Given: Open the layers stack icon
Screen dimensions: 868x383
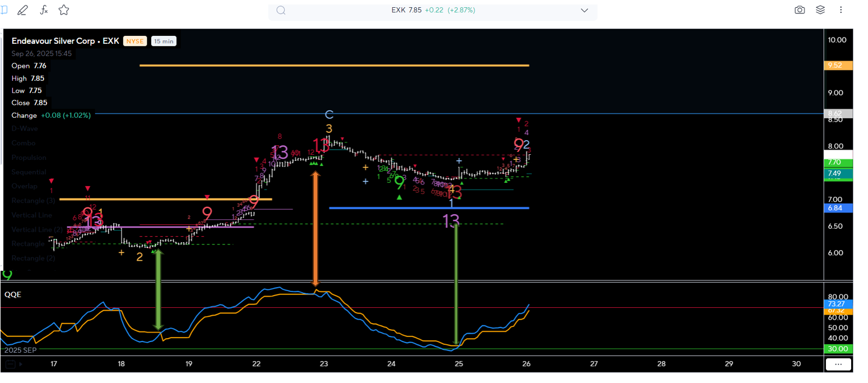Looking at the screenshot, I should tap(820, 10).
